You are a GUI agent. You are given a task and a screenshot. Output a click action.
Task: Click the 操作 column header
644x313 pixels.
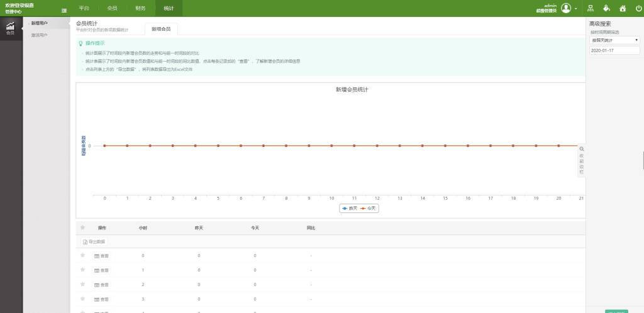tap(102, 228)
